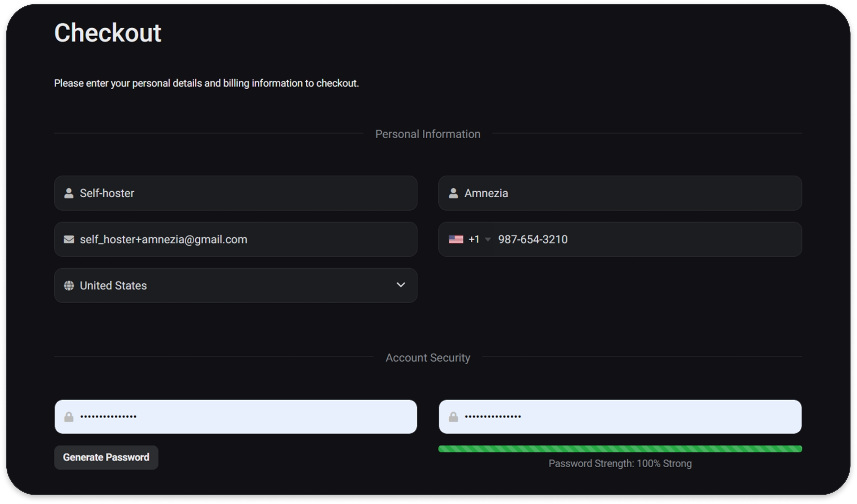Click the envelope icon in the email field
The image size is (857, 504).
[x=69, y=239]
